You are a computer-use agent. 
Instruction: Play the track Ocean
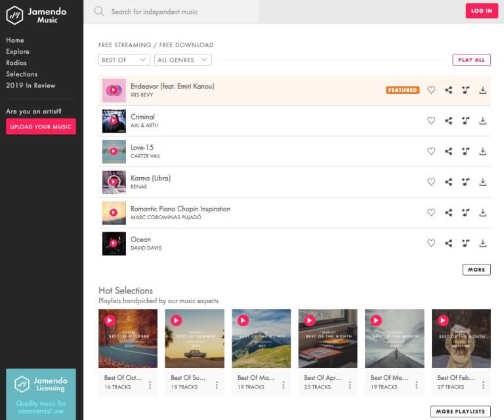click(x=114, y=243)
